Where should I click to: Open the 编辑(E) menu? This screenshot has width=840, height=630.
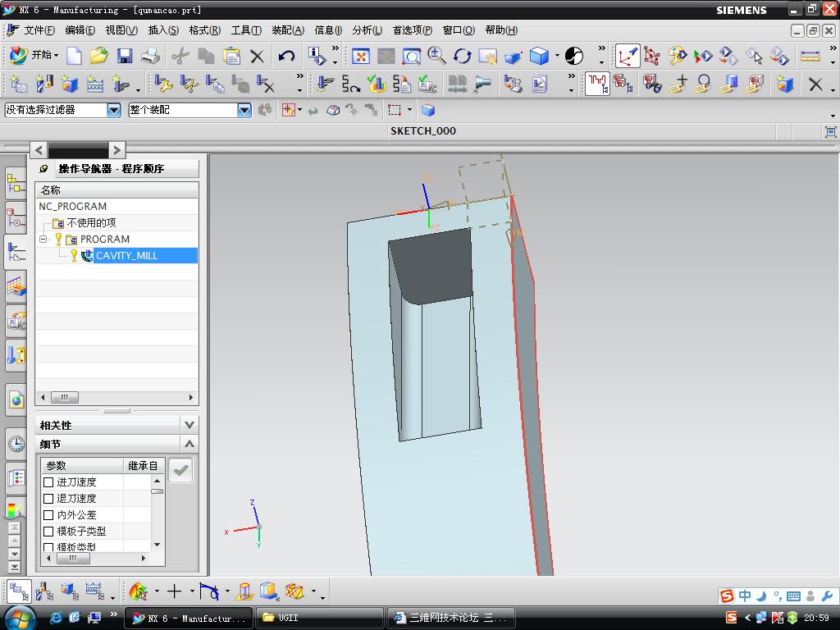[x=80, y=30]
